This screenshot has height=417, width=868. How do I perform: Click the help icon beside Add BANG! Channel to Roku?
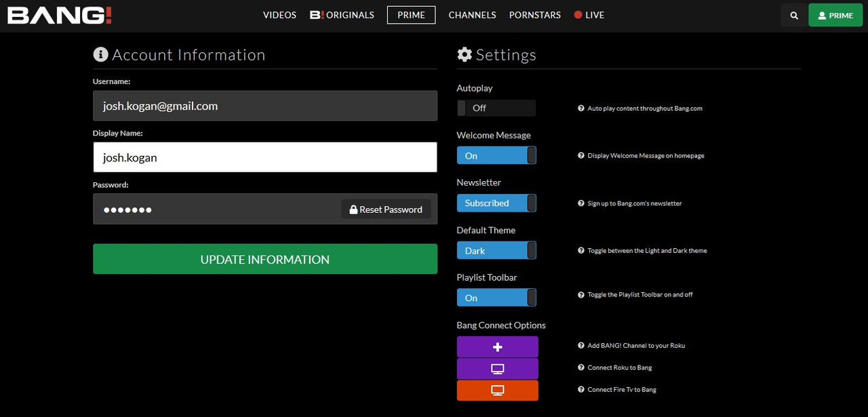pyautogui.click(x=581, y=346)
